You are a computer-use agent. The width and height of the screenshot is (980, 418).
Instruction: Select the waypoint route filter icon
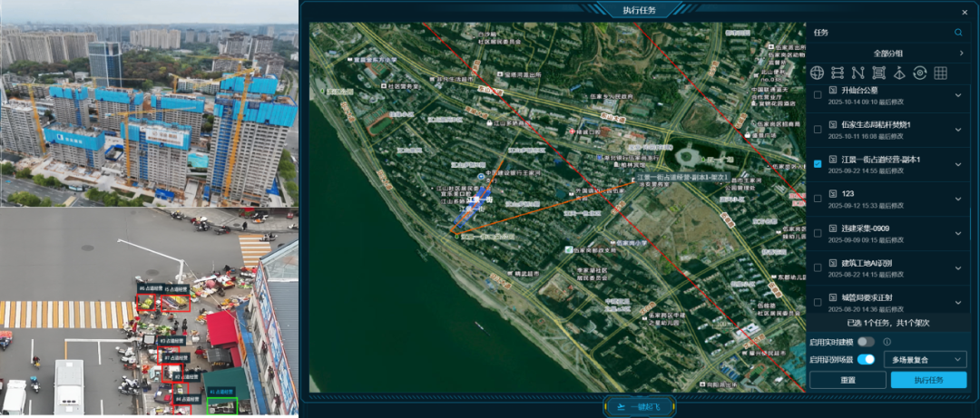tap(838, 73)
